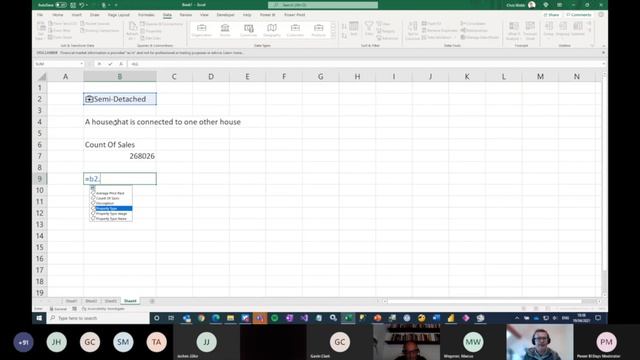The width and height of the screenshot is (640, 360).
Task: Collapse the ribbon with the caret
Action: (604, 46)
